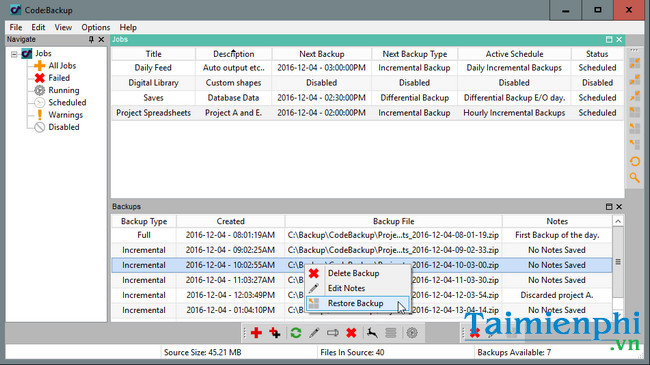Sort backups by Backup File header
The height and width of the screenshot is (365, 650).
tap(393, 221)
